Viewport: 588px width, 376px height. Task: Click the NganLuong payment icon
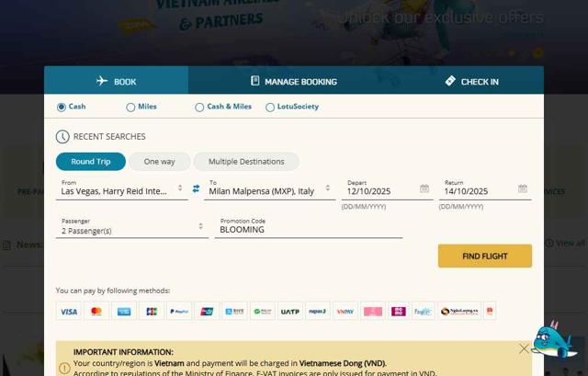(459, 311)
